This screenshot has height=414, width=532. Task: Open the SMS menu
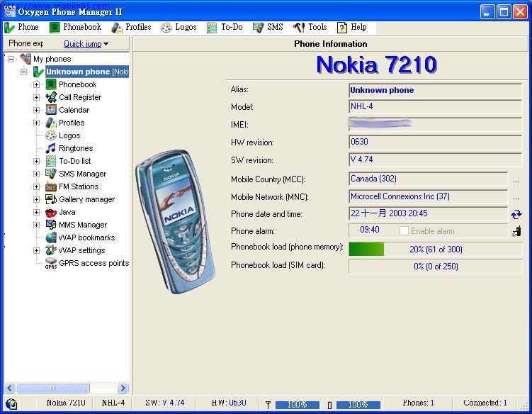coord(268,27)
